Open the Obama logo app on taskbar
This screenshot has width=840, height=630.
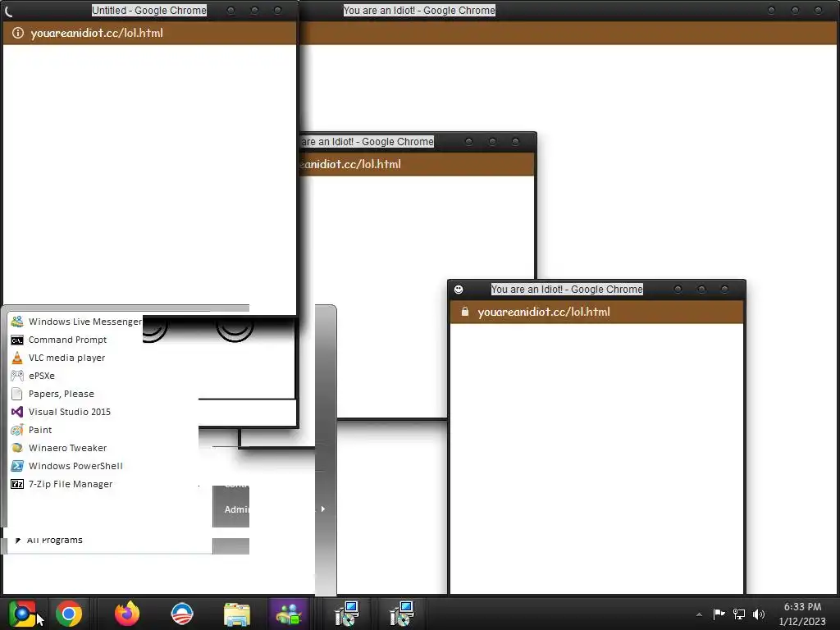(181, 614)
